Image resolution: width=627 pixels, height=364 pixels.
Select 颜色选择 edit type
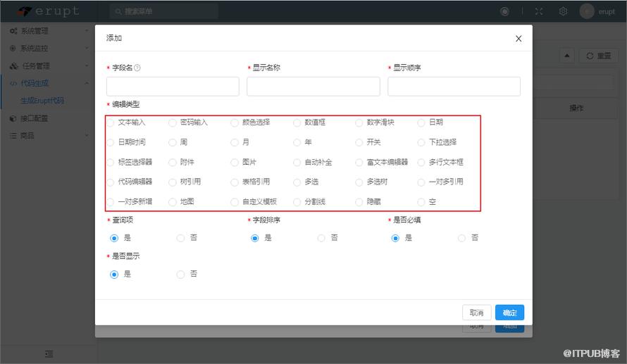[x=235, y=123]
